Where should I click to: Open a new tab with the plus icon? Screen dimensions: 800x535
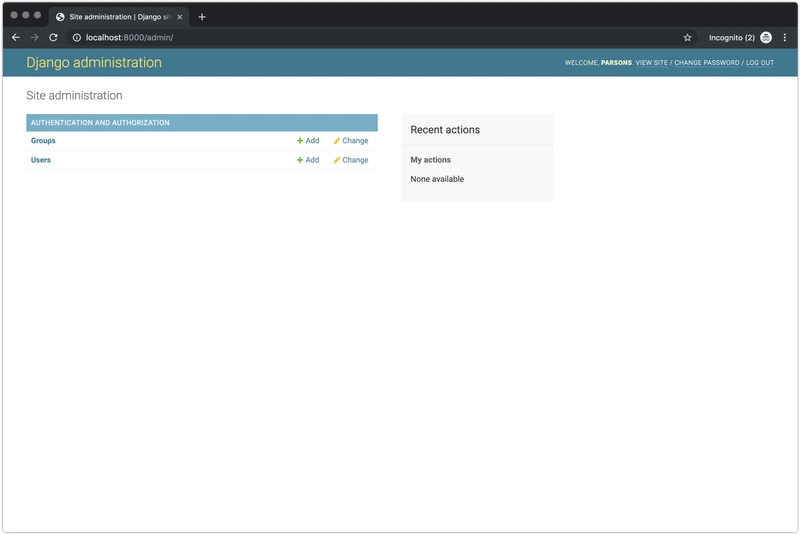(202, 17)
